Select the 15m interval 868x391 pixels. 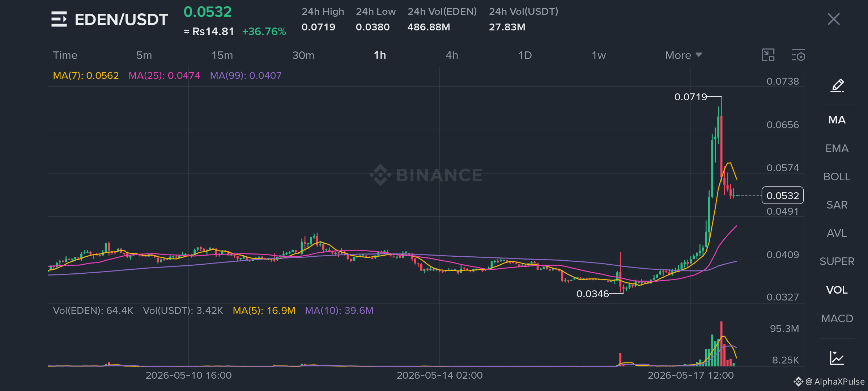222,55
